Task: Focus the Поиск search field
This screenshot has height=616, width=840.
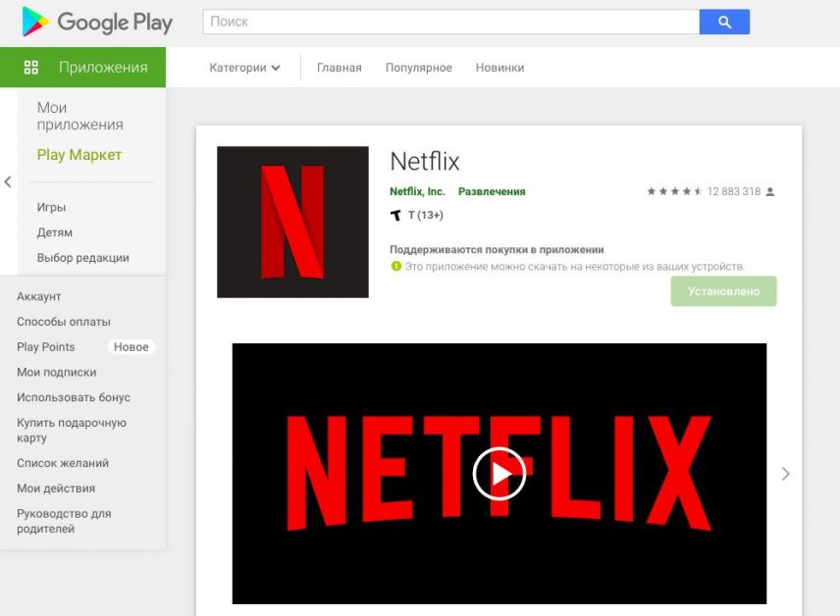Action: 451,22
